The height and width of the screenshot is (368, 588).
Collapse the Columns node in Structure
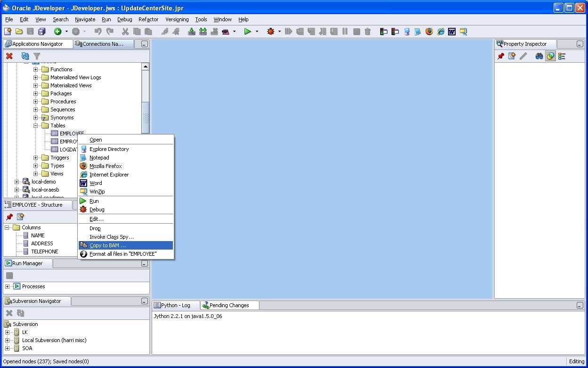(x=7, y=227)
